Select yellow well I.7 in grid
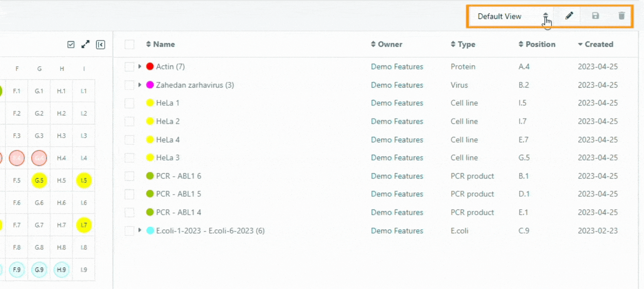This screenshot has height=289, width=644. tap(84, 225)
